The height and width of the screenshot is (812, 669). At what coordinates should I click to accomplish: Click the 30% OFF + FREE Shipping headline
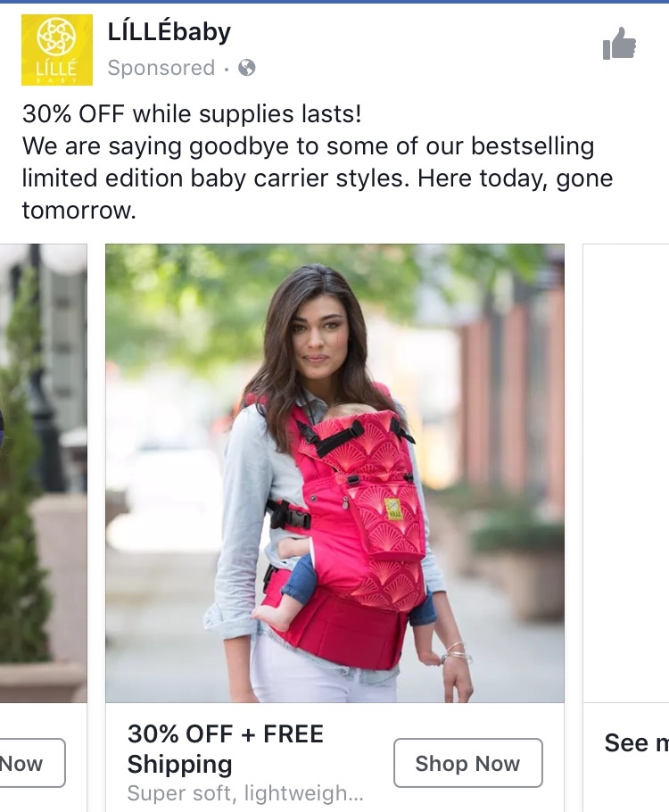point(226,749)
